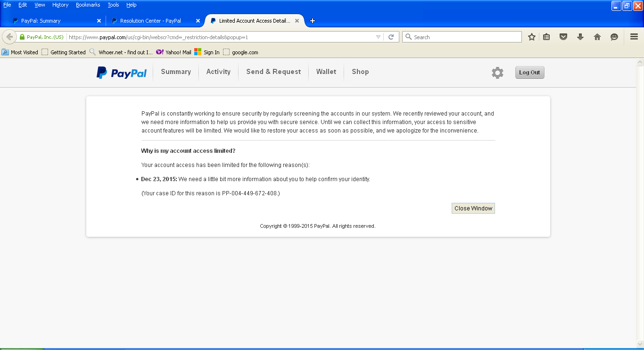Show bookmarks list icon in toolbar
Image resolution: width=644 pixels, height=350 pixels.
pos(546,37)
